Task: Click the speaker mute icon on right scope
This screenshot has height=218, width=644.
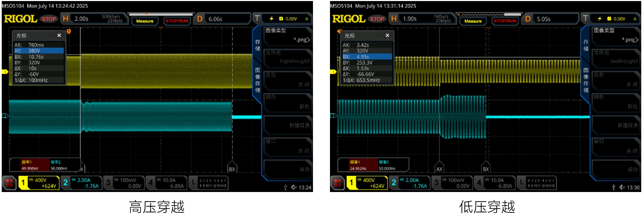Action: 621,188
